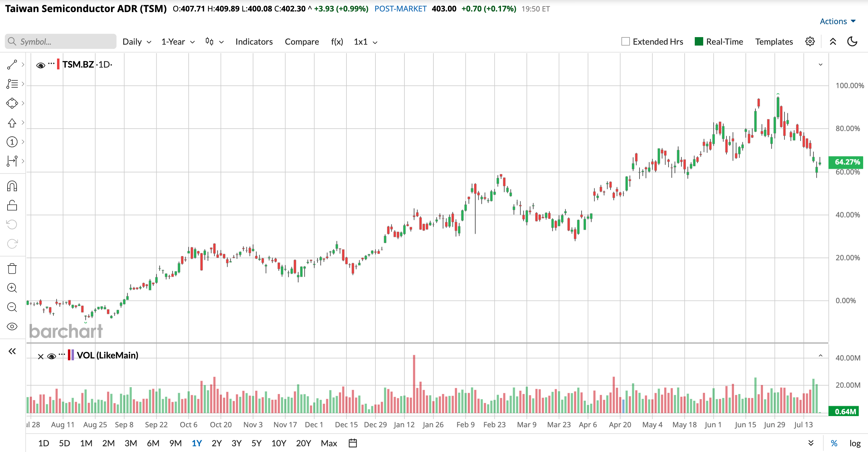Switch to percent scale
Viewport: 868px width, 452px height.
point(834,443)
